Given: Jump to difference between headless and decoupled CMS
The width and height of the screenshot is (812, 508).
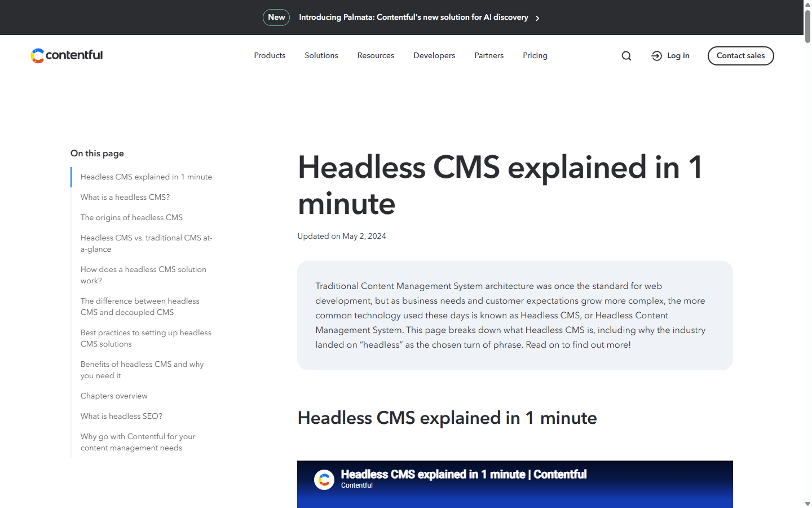Looking at the screenshot, I should click(x=140, y=306).
